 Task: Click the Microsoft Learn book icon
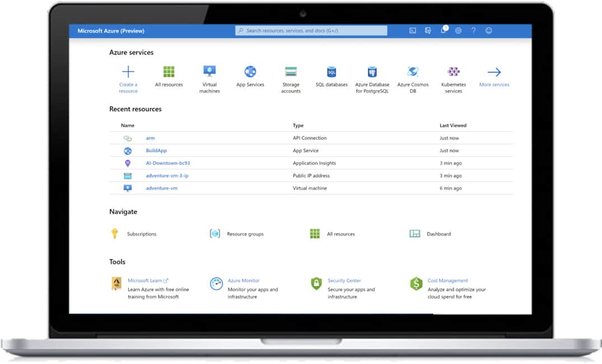[116, 284]
